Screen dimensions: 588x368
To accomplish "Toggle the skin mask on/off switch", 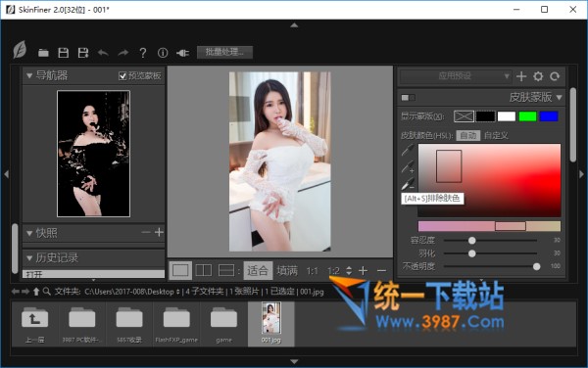I will [408, 98].
